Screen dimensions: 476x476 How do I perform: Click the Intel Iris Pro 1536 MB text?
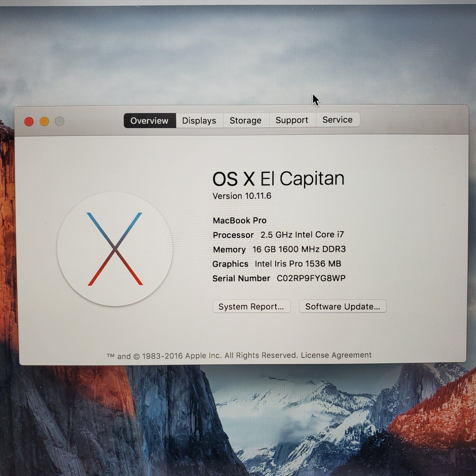[298, 264]
